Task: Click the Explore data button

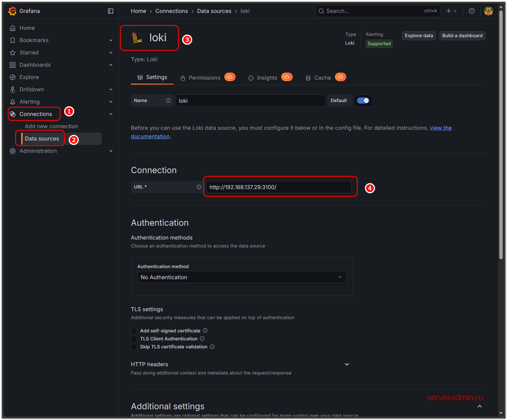Action: [419, 36]
